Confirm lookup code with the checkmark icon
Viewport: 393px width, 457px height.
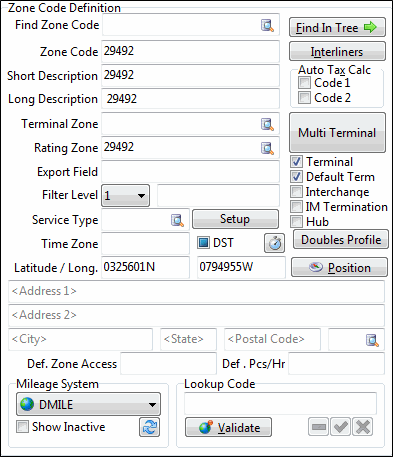tap(340, 427)
